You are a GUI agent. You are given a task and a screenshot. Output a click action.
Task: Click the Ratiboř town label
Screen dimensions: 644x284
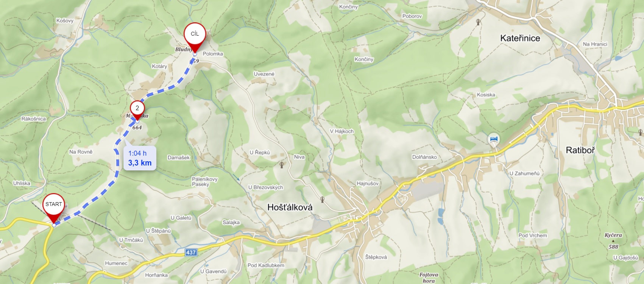pyautogui.click(x=580, y=150)
